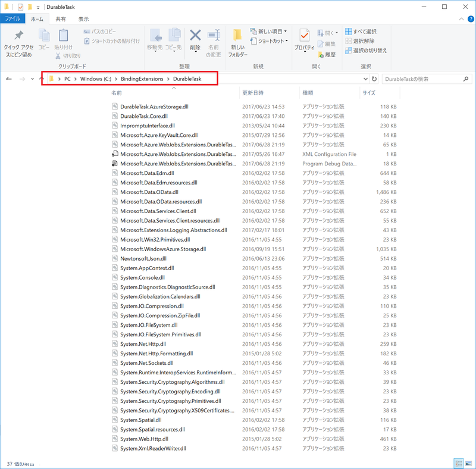Click the Up one level arrow
Viewport: 476px width, 469px height.
click(x=42, y=79)
